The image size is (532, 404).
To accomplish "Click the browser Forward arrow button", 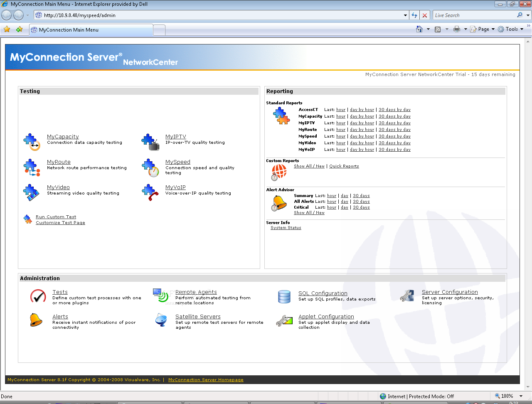I will click(x=18, y=15).
